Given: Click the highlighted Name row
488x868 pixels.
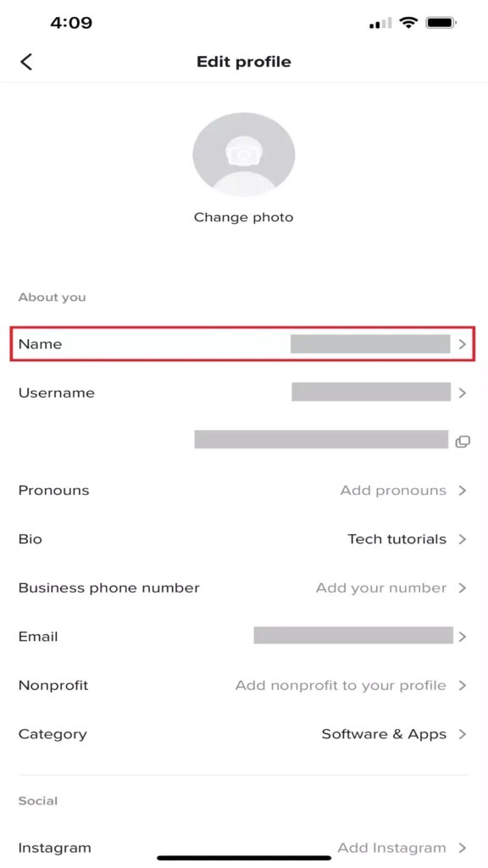Looking at the screenshot, I should click(x=244, y=344).
